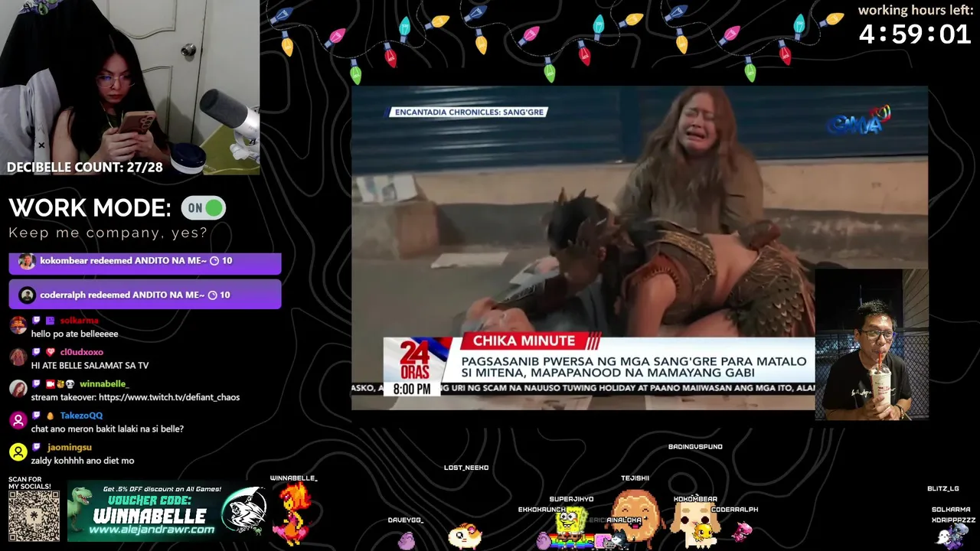Click the GMA network logo on video

point(859,121)
